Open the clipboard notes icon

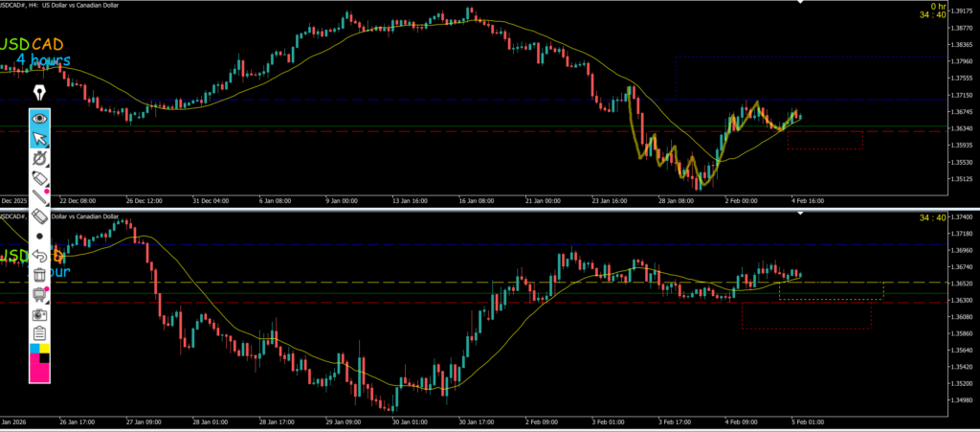40,333
